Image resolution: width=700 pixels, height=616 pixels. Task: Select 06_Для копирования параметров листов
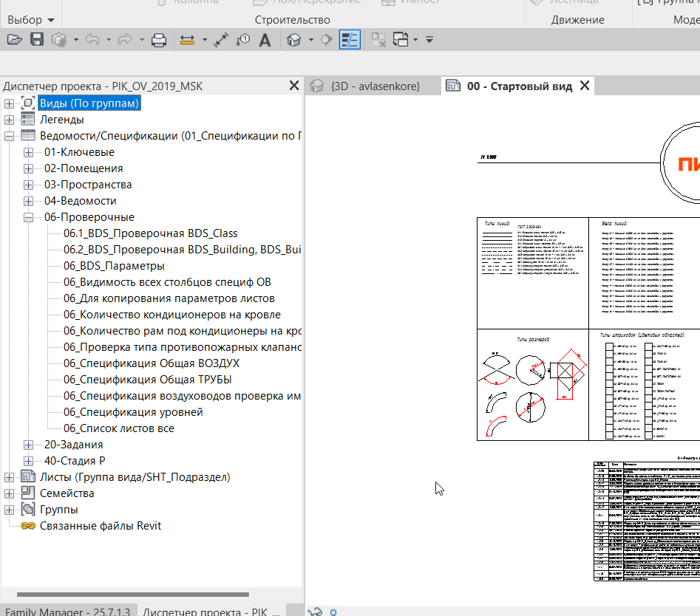pos(169,298)
